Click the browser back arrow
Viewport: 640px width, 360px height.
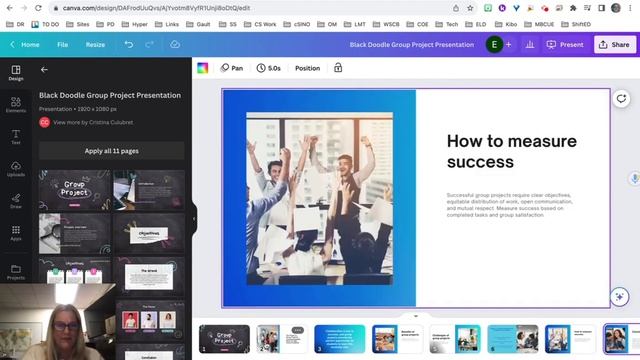pos(9,8)
